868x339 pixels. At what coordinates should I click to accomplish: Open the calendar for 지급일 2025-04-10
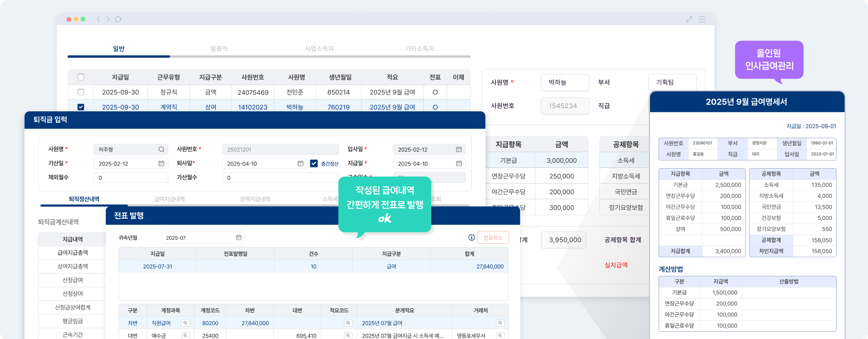point(459,164)
